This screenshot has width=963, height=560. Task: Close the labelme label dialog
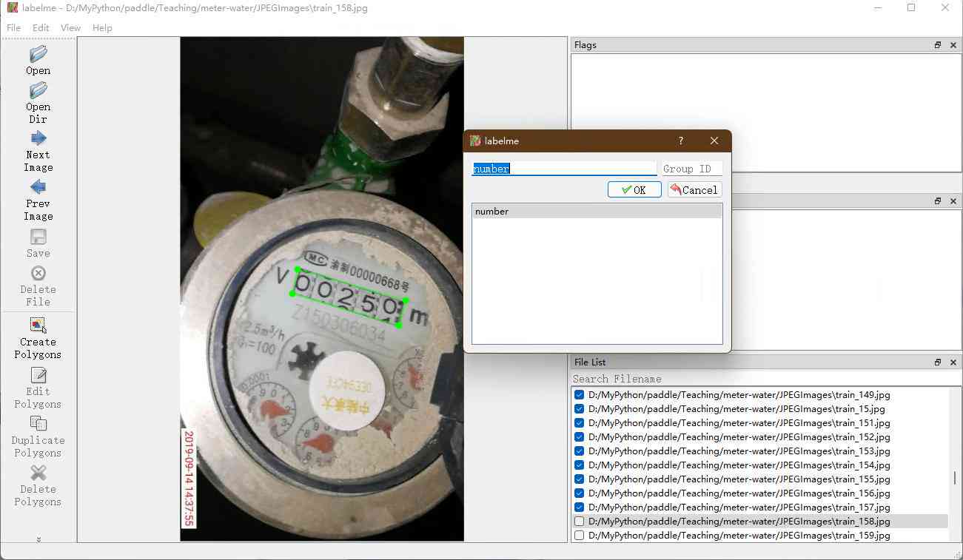coord(714,141)
